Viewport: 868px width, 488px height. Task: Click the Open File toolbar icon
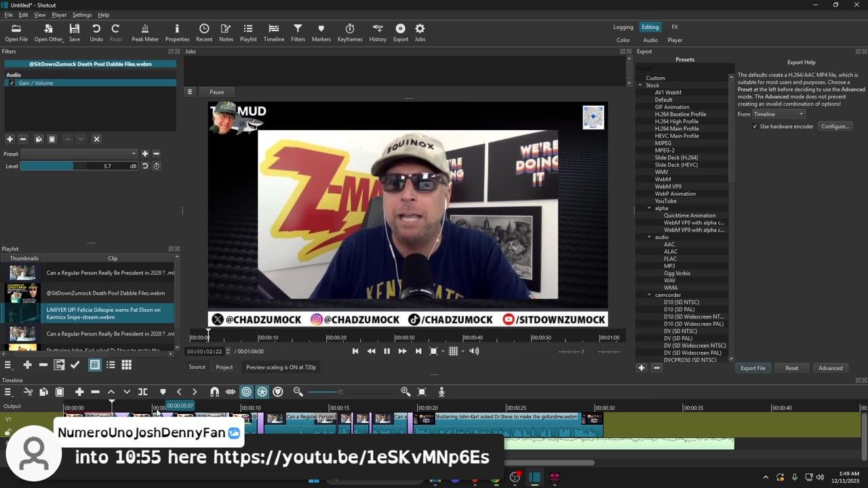tap(16, 33)
